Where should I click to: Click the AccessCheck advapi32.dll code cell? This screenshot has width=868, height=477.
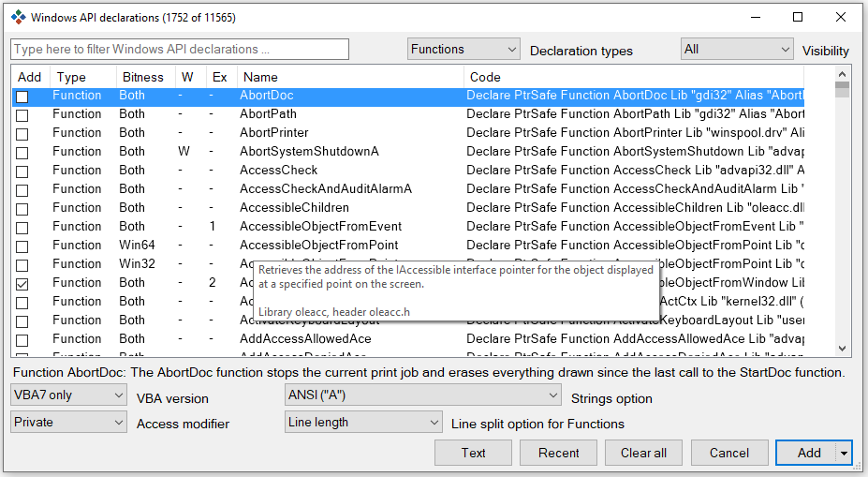coord(635,170)
